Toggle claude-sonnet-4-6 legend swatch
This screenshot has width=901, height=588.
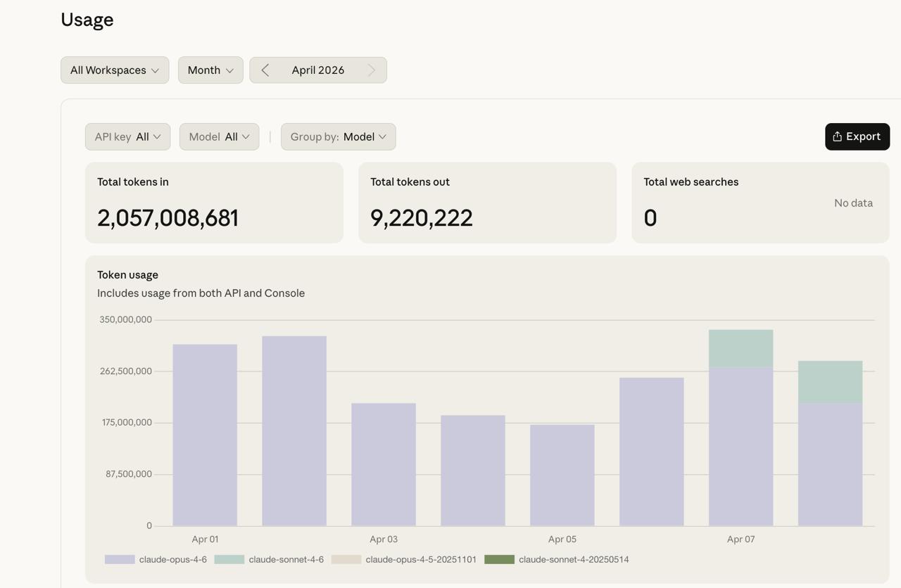click(x=229, y=559)
